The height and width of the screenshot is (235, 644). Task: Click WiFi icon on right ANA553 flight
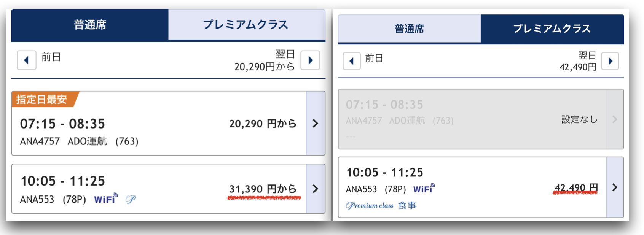click(x=424, y=188)
